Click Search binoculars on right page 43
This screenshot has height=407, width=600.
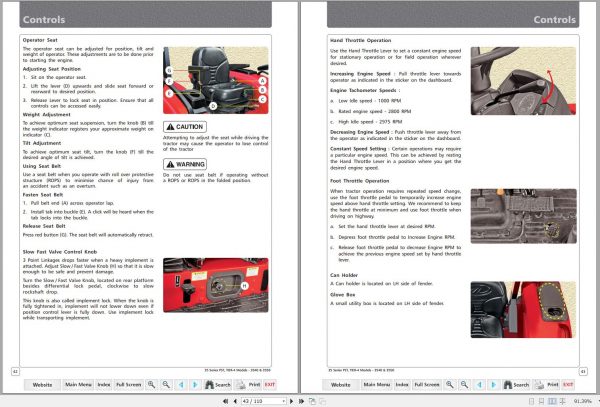pos(516,384)
